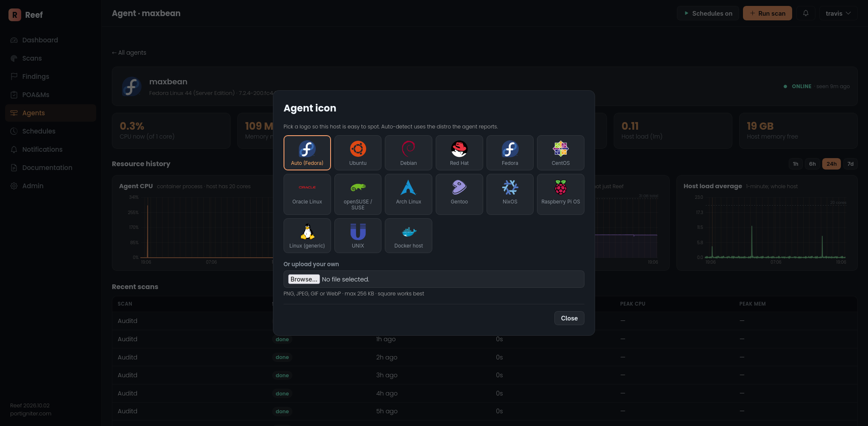
Task: Pick the Debian swirl icon
Action: (x=409, y=153)
